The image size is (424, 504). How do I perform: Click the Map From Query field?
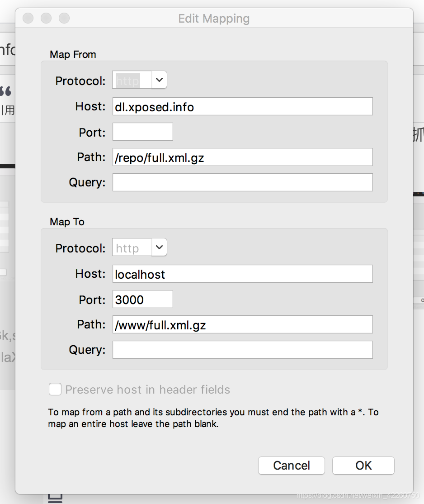tap(242, 182)
